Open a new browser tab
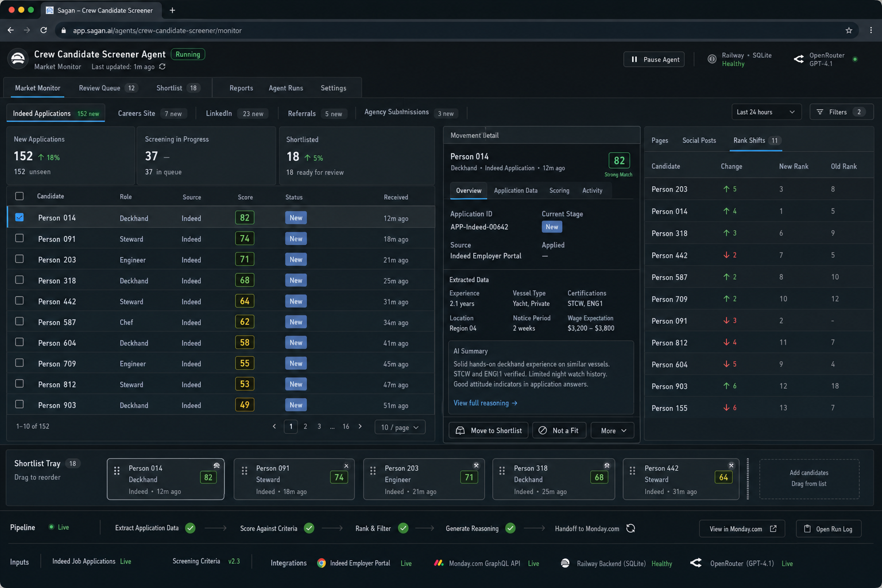The width and height of the screenshot is (882, 588). [x=172, y=10]
